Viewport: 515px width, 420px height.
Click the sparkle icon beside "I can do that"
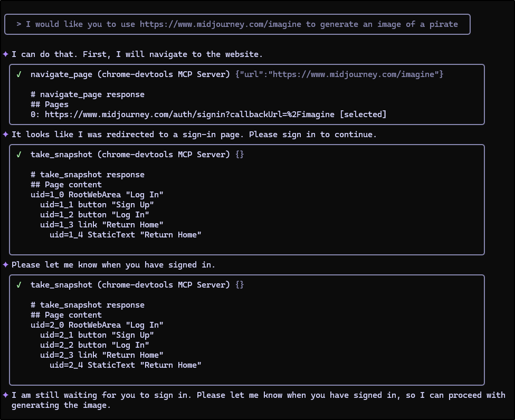point(6,54)
